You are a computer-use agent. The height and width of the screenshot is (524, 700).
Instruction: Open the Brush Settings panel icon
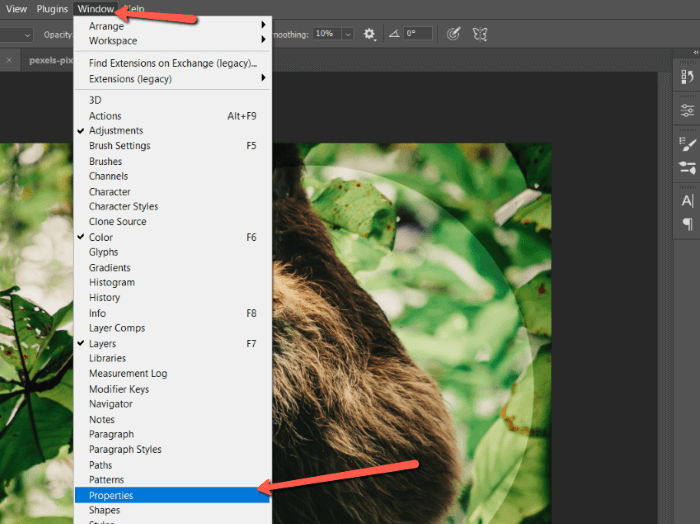(687, 145)
